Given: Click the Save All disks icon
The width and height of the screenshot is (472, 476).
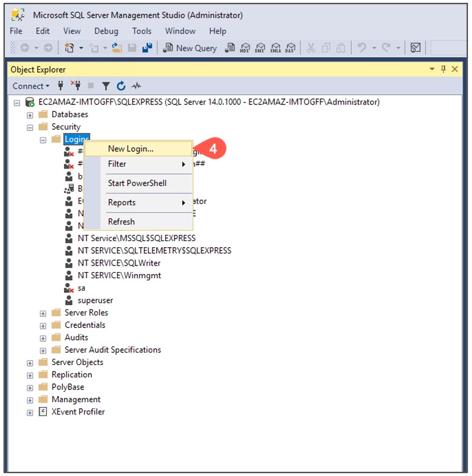Looking at the screenshot, I should tap(146, 48).
